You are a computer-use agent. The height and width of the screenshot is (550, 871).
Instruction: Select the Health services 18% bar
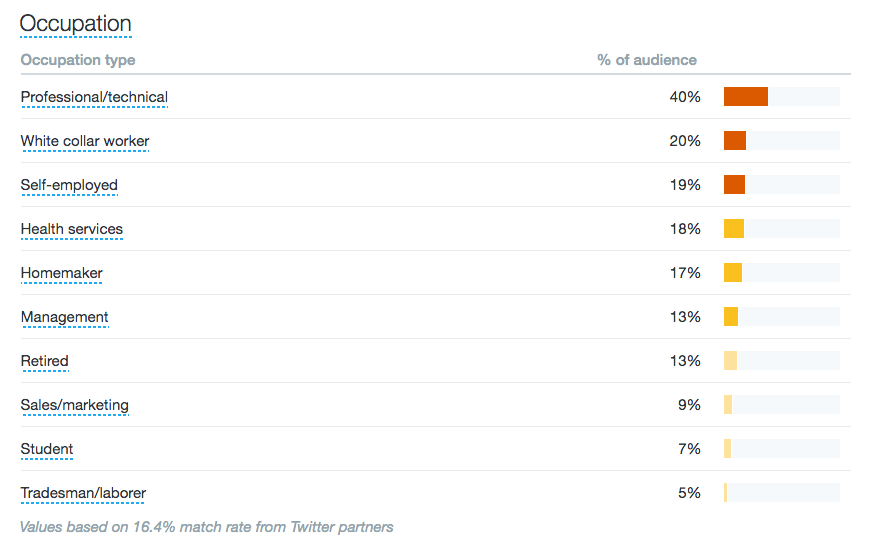[x=734, y=229]
